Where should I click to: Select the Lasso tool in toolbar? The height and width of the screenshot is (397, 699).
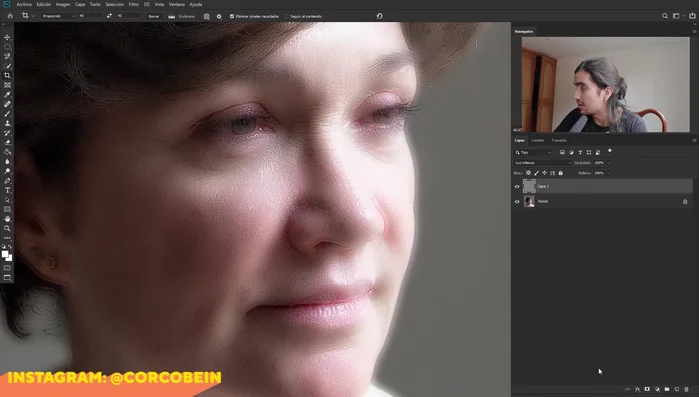click(x=7, y=57)
